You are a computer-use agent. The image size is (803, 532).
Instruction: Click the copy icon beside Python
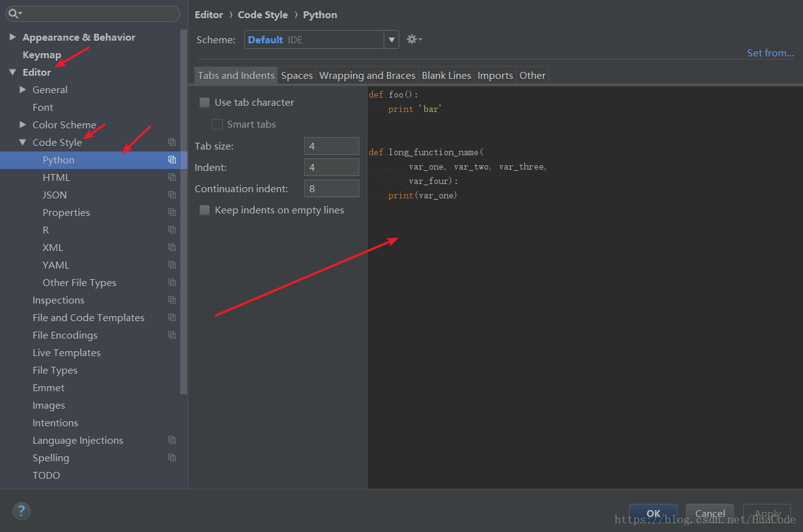172,160
